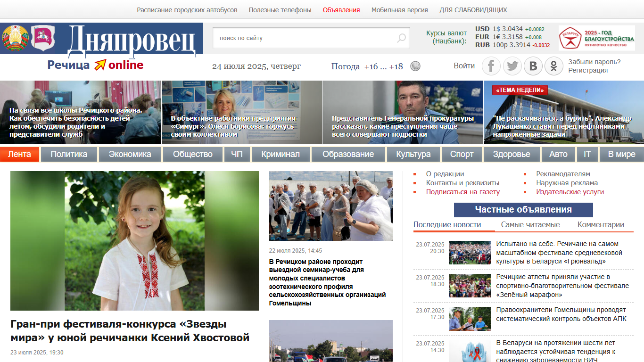This screenshot has height=362, width=644.
Task: Open О редакции link
Action: [445, 174]
